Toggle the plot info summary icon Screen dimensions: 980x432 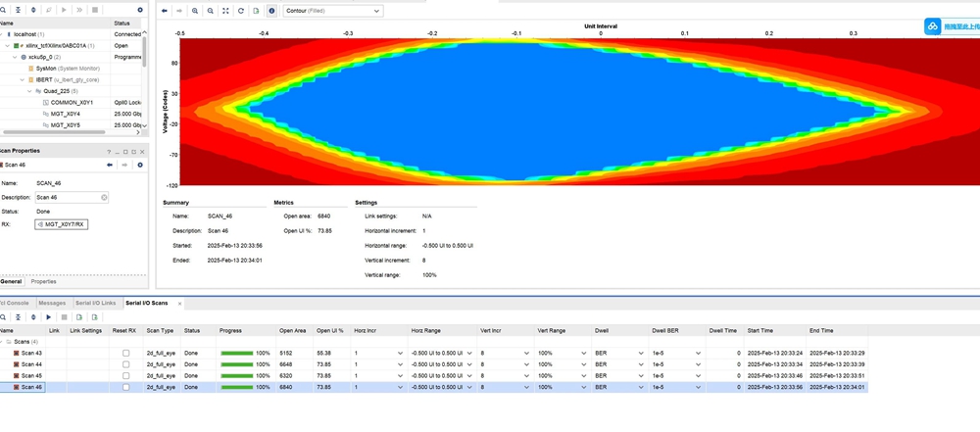[271, 11]
